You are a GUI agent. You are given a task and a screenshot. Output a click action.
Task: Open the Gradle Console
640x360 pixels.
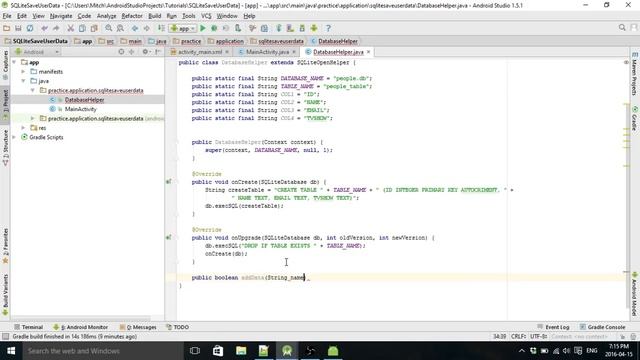click(x=602, y=327)
